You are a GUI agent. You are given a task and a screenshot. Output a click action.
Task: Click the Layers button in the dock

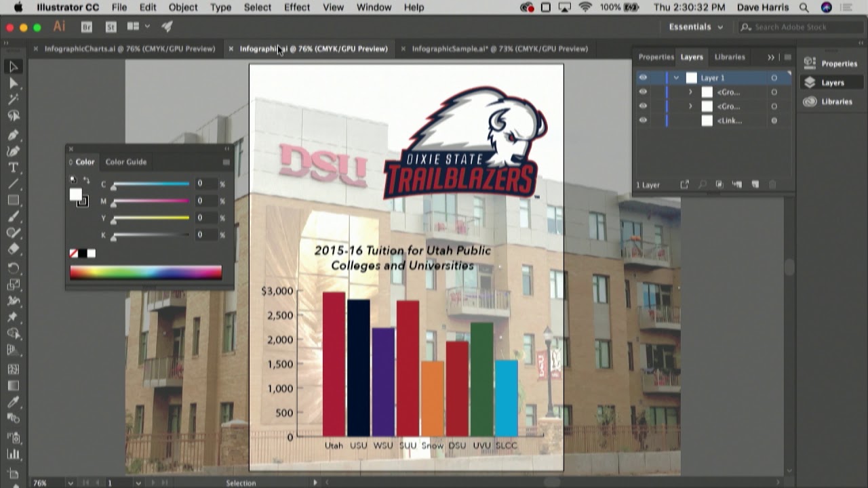coord(831,83)
